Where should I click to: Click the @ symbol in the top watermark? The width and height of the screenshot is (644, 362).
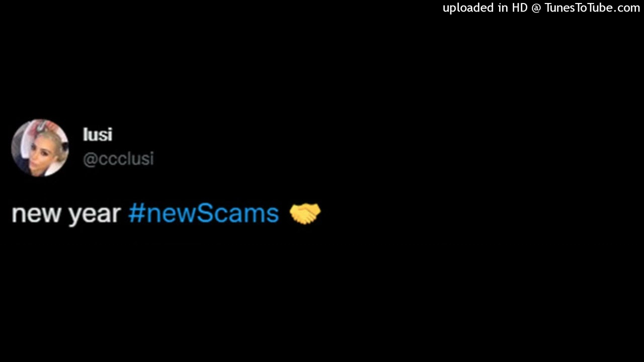coord(536,8)
